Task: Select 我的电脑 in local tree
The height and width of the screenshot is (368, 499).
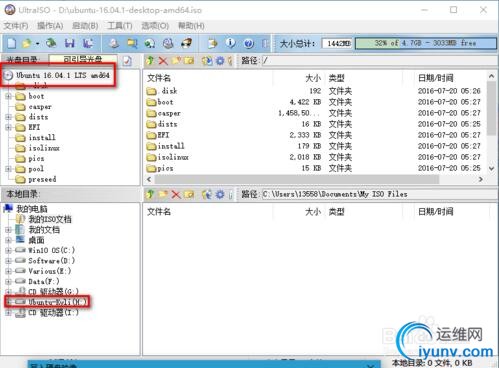Action: (x=32, y=209)
